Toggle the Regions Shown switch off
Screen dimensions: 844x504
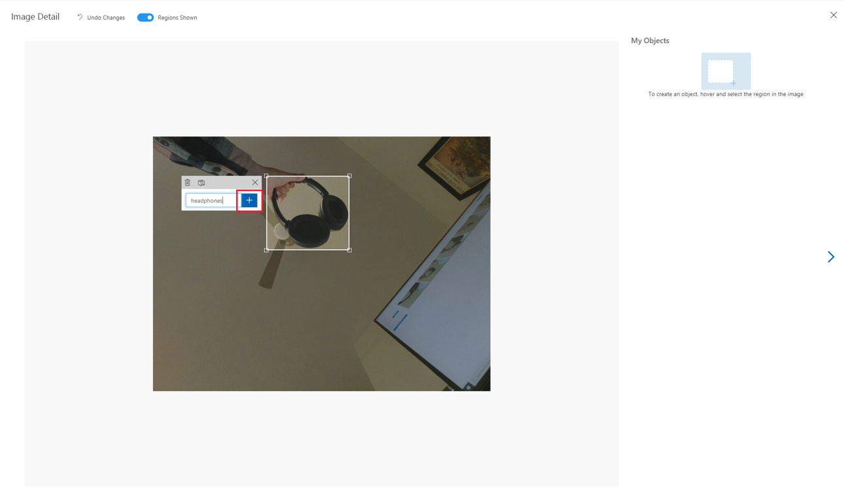coord(145,18)
